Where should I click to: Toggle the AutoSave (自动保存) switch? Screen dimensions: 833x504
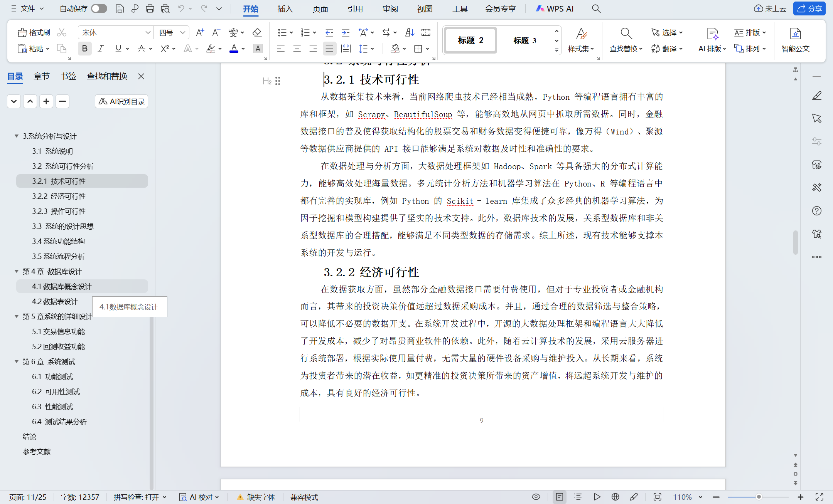pyautogui.click(x=99, y=8)
